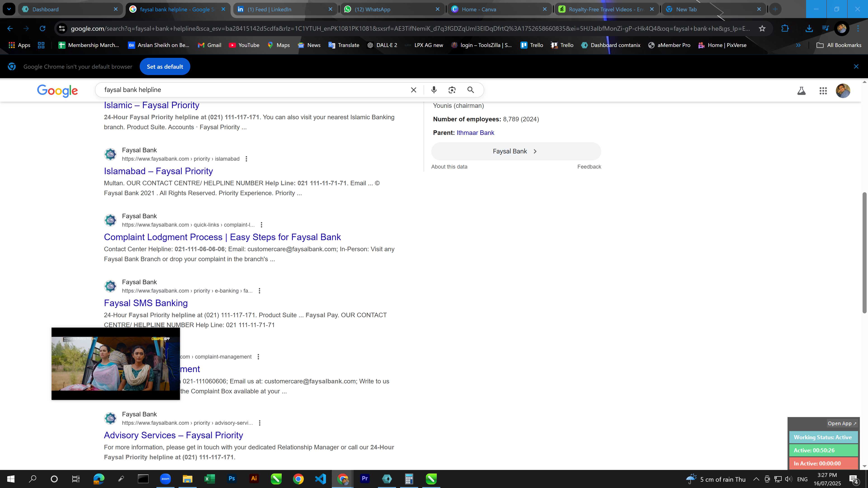Click the Feedback link in knowledge panel

pyautogui.click(x=589, y=167)
